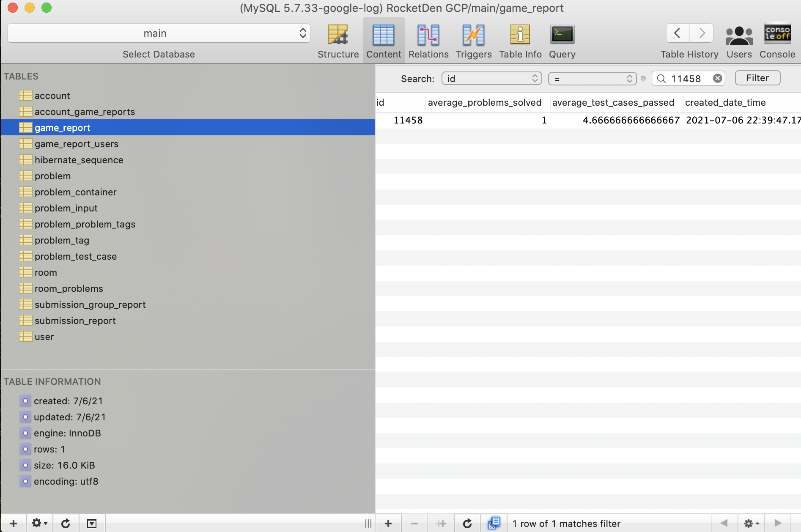Click the average_problems_solved cell value 1
Image resolution: width=801 pixels, height=532 pixels.
point(487,120)
